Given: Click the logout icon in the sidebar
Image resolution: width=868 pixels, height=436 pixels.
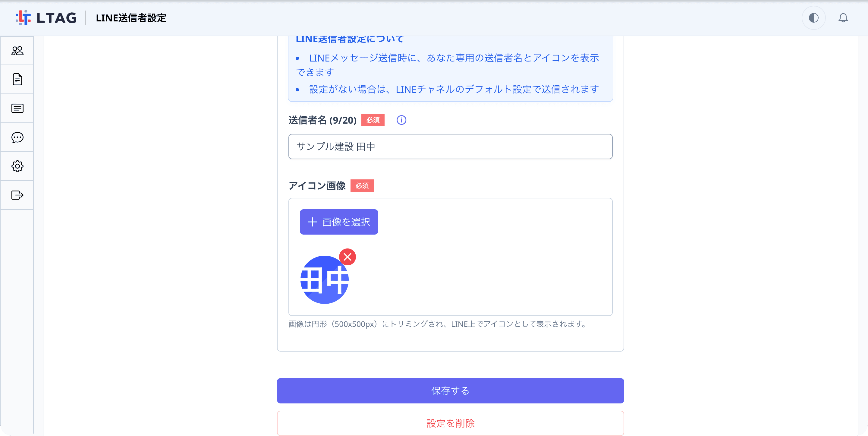Looking at the screenshot, I should point(17,195).
